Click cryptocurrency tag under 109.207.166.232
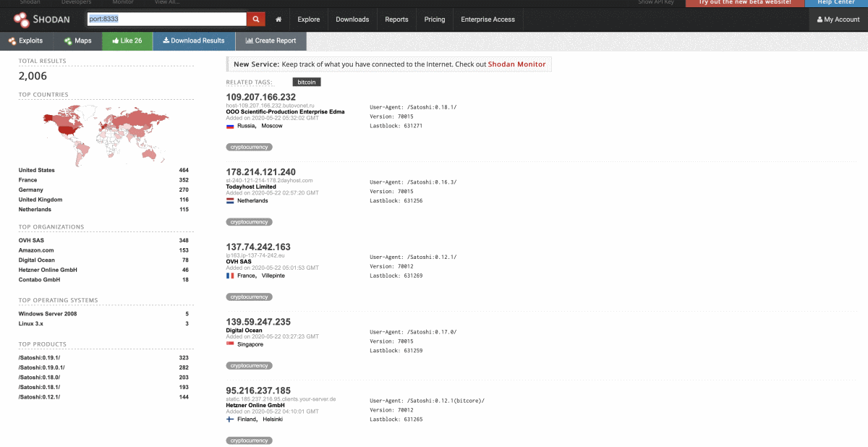Image resolution: width=868 pixels, height=447 pixels. tap(250, 147)
